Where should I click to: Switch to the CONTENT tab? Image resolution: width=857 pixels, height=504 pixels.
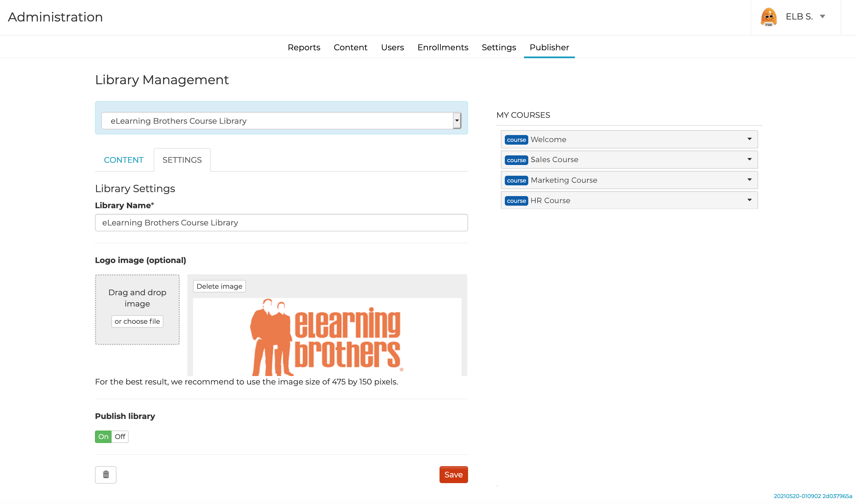pos(124,160)
